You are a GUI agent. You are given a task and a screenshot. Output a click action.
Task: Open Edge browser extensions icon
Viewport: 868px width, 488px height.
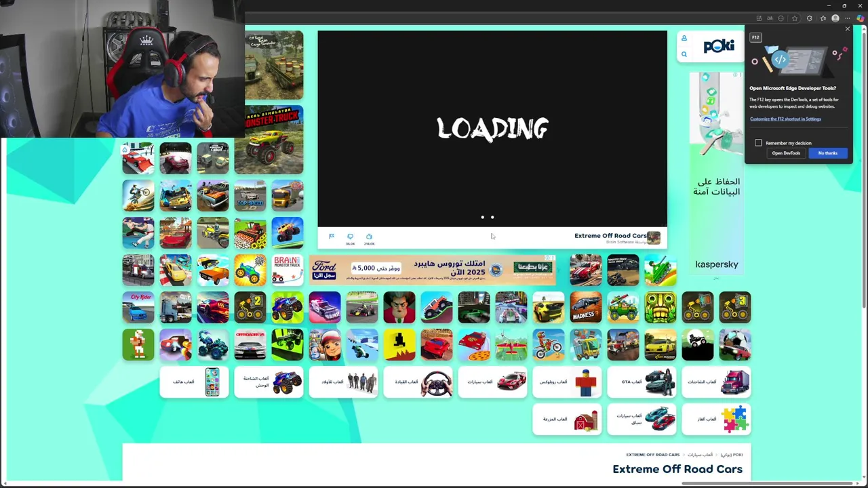[x=810, y=18]
